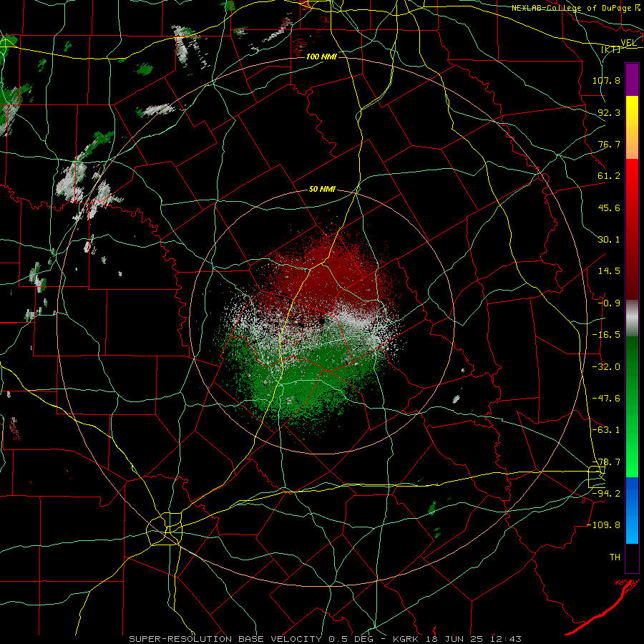Click the VEL legend title

pos(628,43)
